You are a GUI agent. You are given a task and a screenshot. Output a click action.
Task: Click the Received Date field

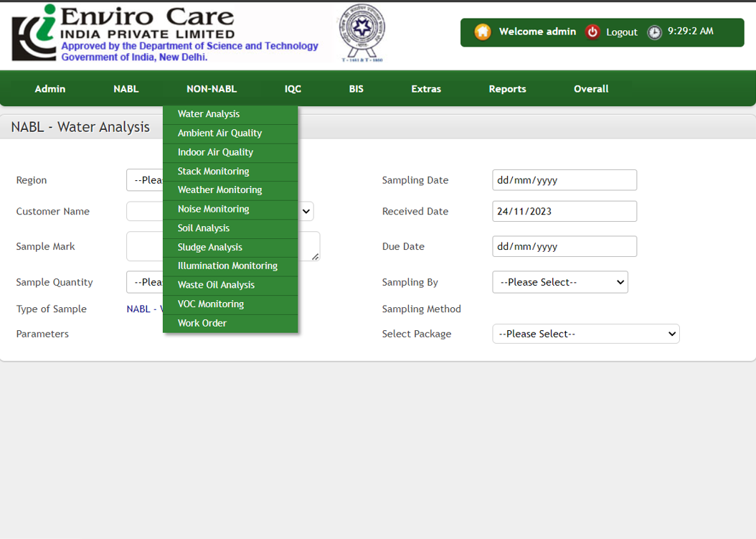[564, 212]
